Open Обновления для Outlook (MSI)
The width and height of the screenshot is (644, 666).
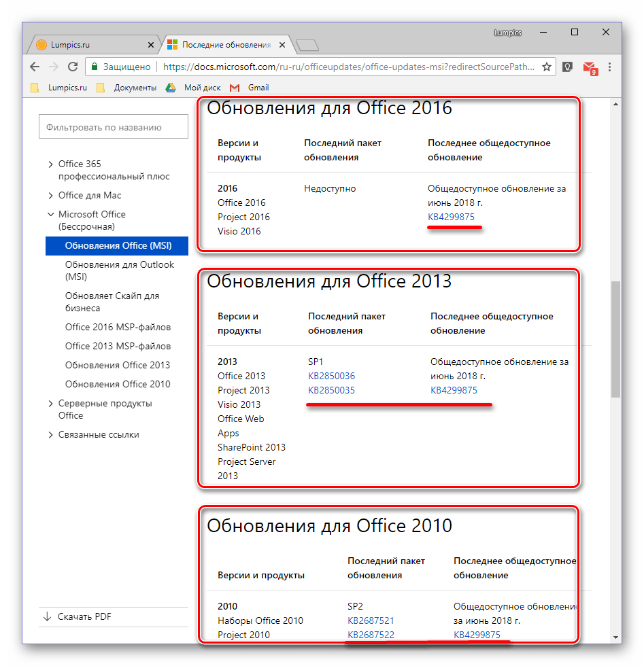[x=120, y=270]
